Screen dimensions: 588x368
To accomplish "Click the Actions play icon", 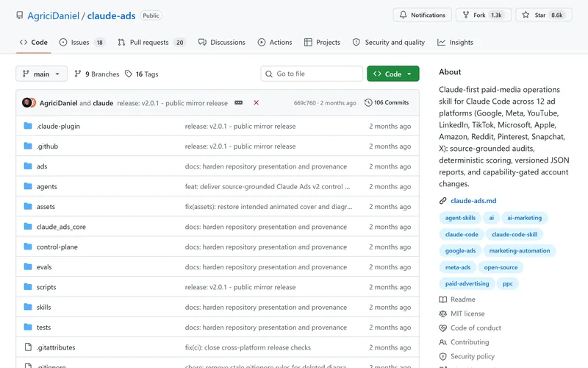I will [x=262, y=42].
